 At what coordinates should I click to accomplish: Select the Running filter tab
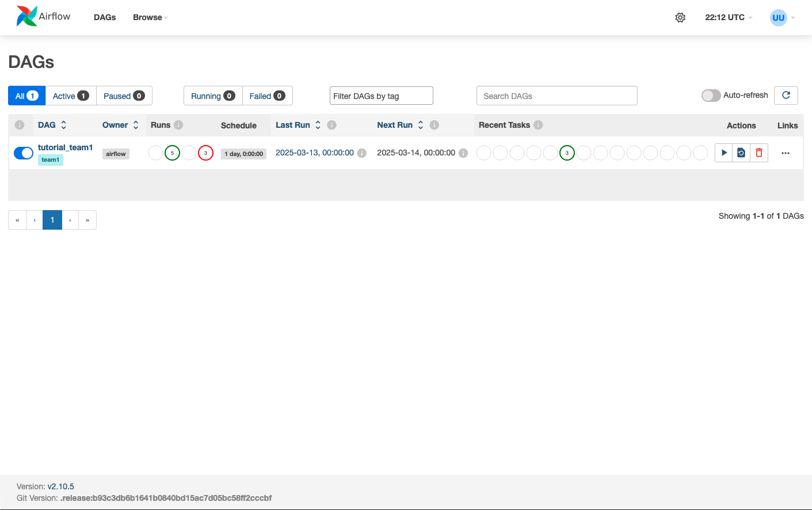(213, 96)
